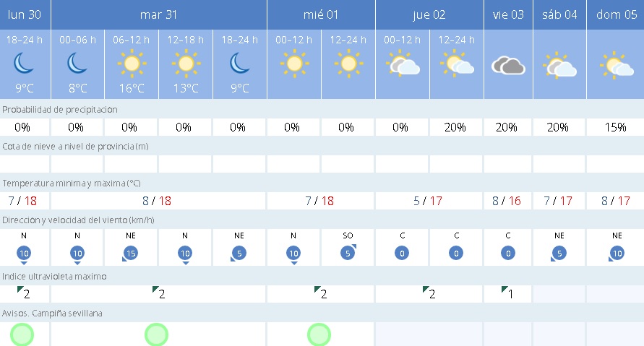Switch to the dom 05 day column header
The image size is (644, 346).
(615, 14)
